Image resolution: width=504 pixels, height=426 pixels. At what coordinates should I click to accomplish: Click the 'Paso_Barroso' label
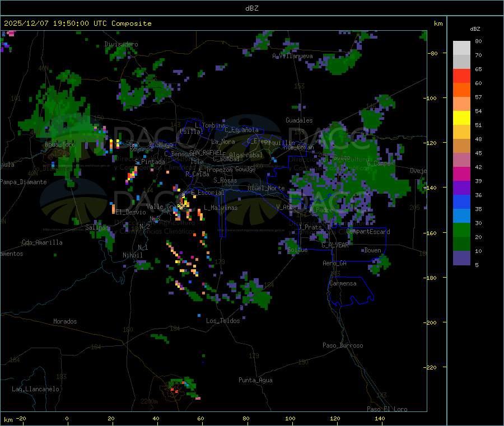[x=343, y=345]
